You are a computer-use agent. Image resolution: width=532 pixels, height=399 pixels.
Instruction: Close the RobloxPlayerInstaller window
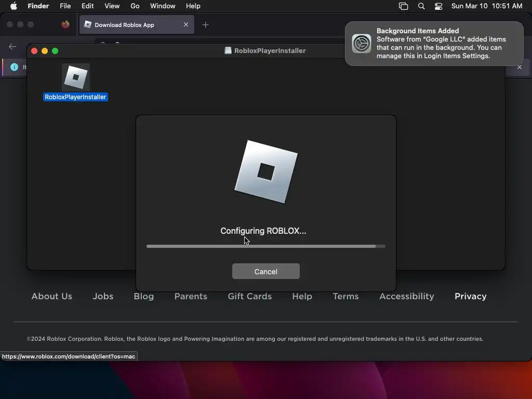(x=34, y=51)
